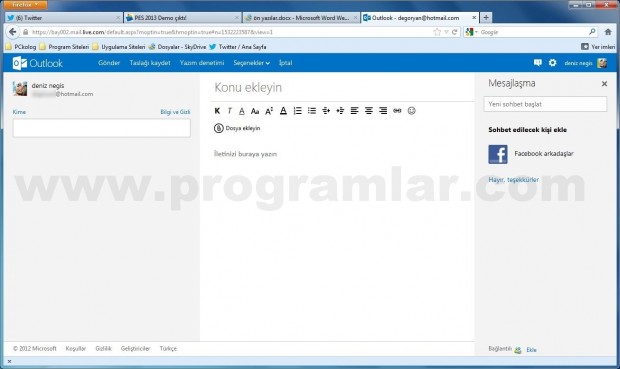
Task: Align text to the right
Action: pyautogui.click(x=383, y=111)
